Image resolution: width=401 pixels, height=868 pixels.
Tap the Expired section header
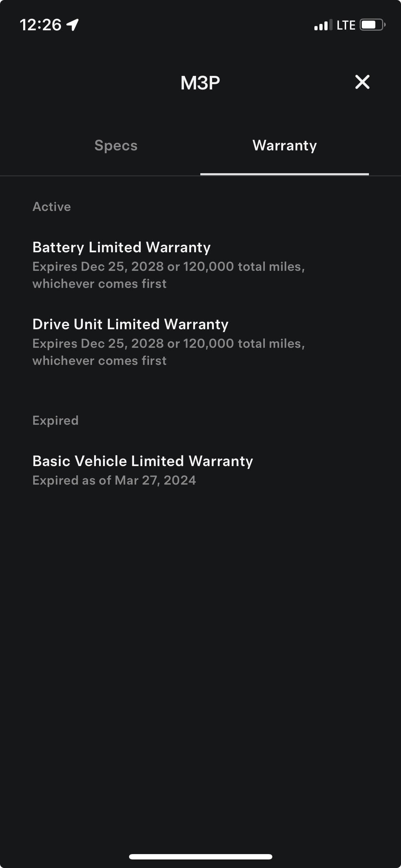tap(55, 420)
